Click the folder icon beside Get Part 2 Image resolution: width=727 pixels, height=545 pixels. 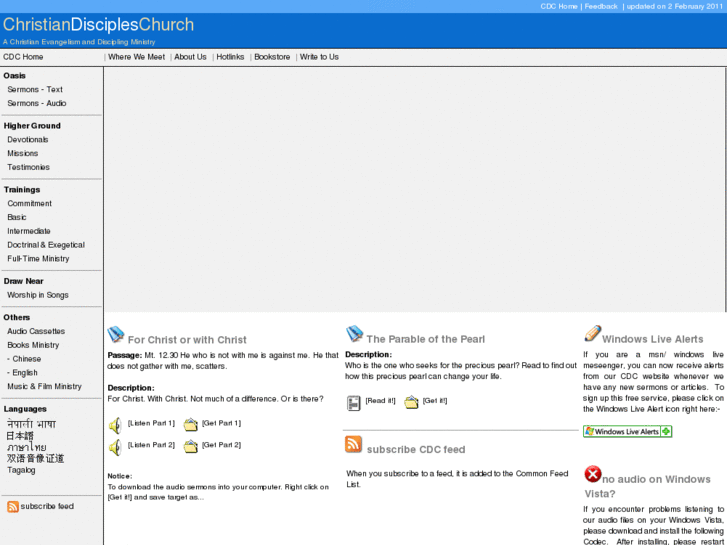click(x=190, y=447)
